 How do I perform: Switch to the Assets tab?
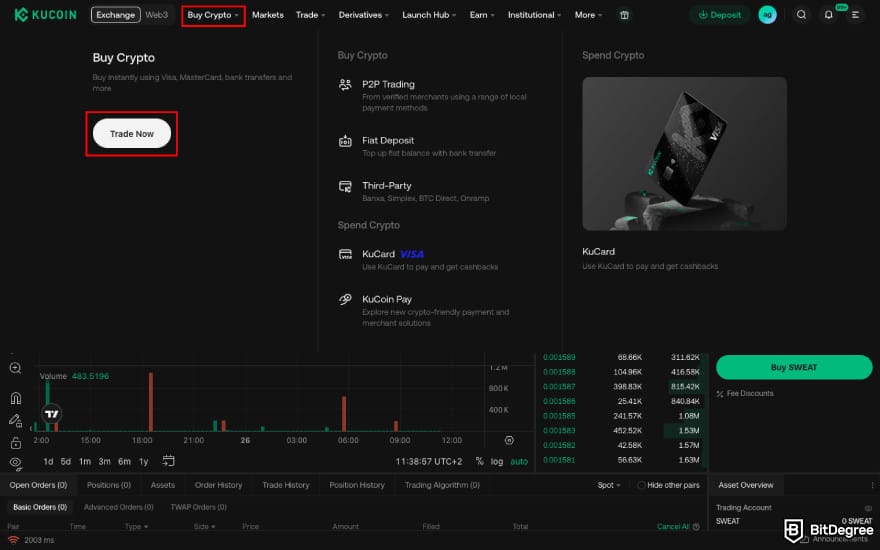coord(163,485)
